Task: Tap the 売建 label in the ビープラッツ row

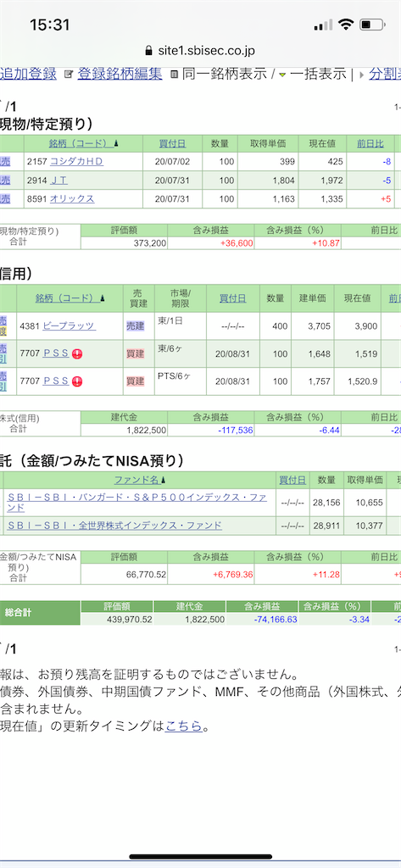Action: (x=135, y=326)
